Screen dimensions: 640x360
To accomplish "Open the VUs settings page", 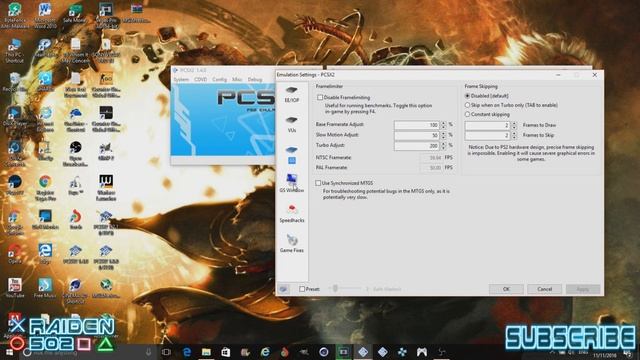I will [291, 124].
